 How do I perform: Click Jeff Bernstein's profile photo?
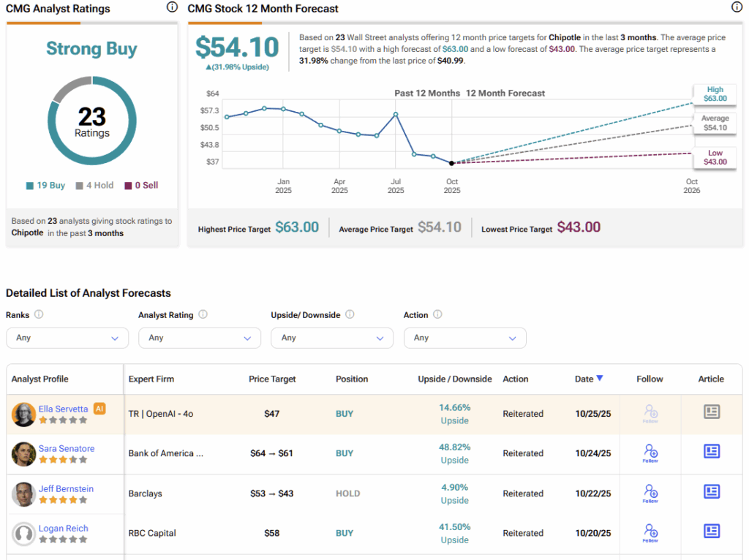pyautogui.click(x=24, y=494)
